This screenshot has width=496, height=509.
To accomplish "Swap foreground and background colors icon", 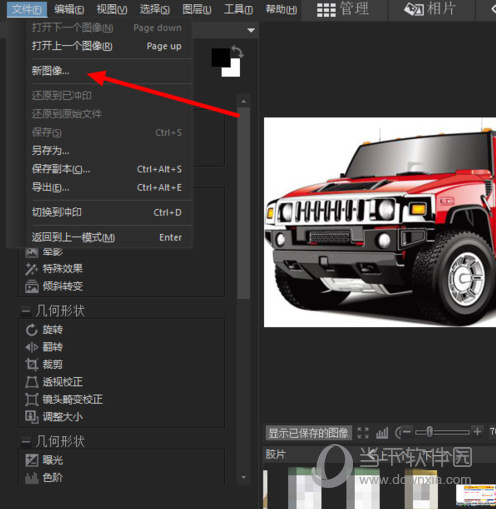I will tap(237, 51).
